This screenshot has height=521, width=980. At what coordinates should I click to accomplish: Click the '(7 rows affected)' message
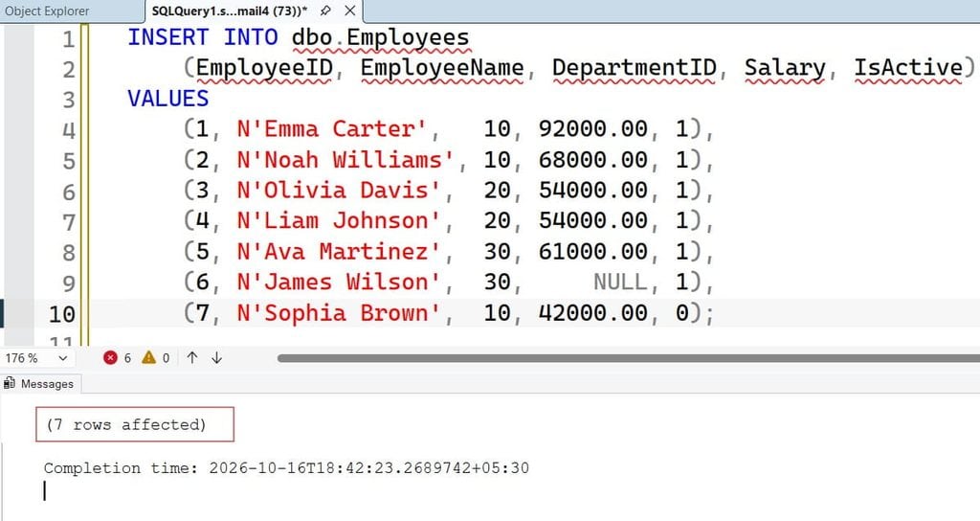coord(125,424)
